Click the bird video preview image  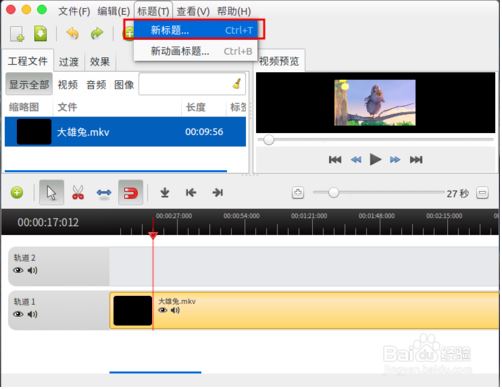point(375,103)
